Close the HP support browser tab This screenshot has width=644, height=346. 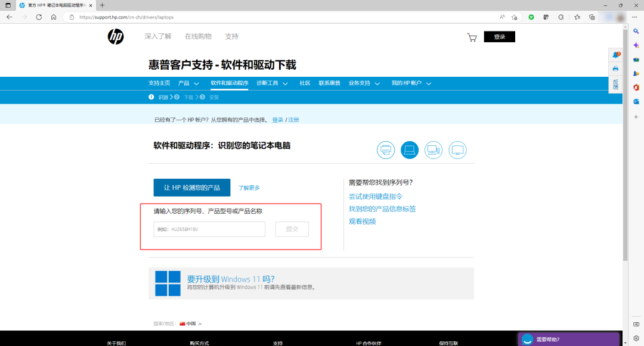click(x=91, y=5)
